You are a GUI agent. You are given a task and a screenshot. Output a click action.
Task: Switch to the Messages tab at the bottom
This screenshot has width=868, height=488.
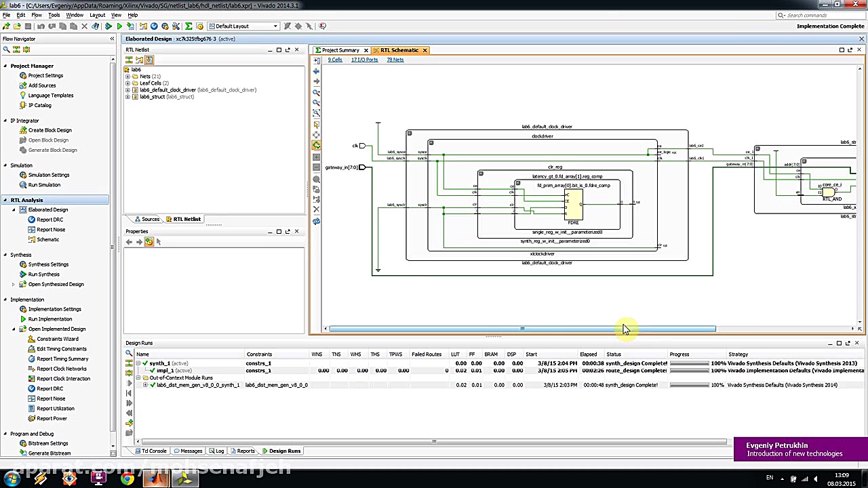pos(187,450)
